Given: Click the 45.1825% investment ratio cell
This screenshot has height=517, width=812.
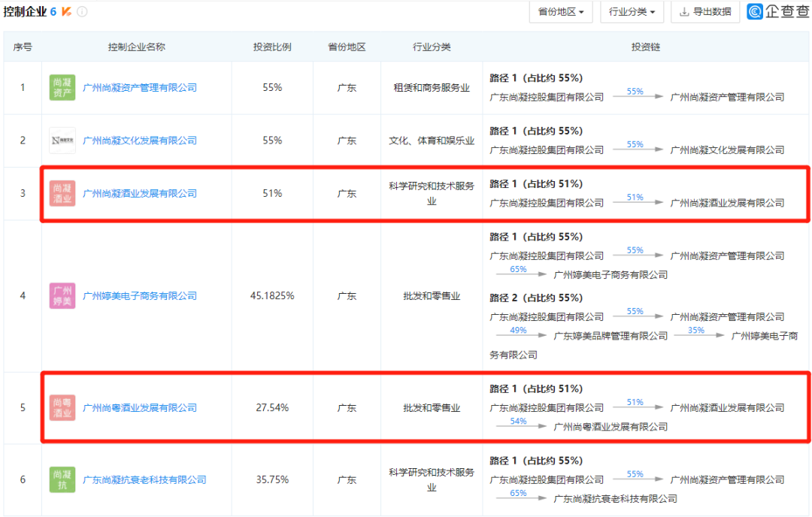Looking at the screenshot, I should point(272,295).
